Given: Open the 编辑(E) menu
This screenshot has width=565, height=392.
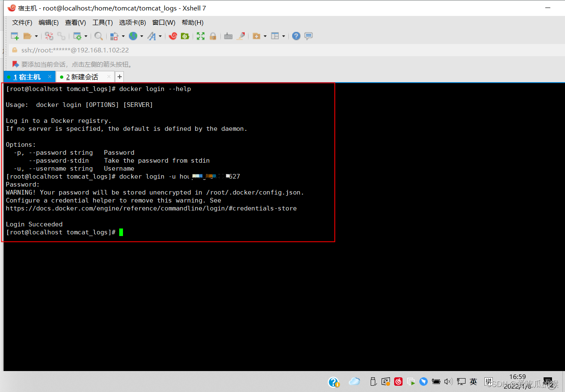Looking at the screenshot, I should [49, 23].
